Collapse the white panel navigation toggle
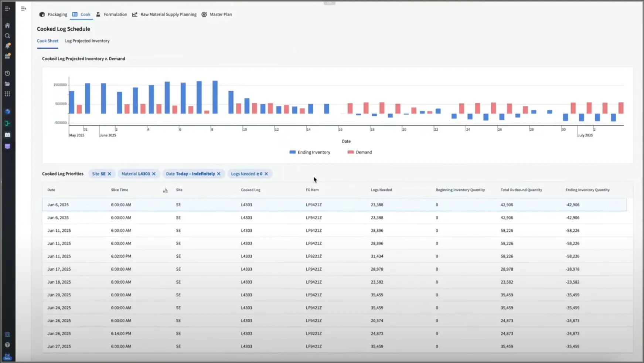This screenshot has width=644, height=363. point(23,9)
